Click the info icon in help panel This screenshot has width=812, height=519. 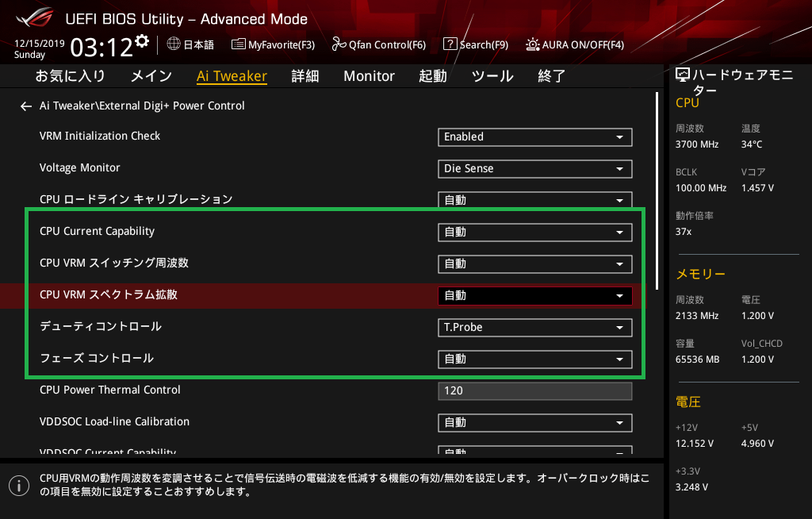[x=16, y=485]
